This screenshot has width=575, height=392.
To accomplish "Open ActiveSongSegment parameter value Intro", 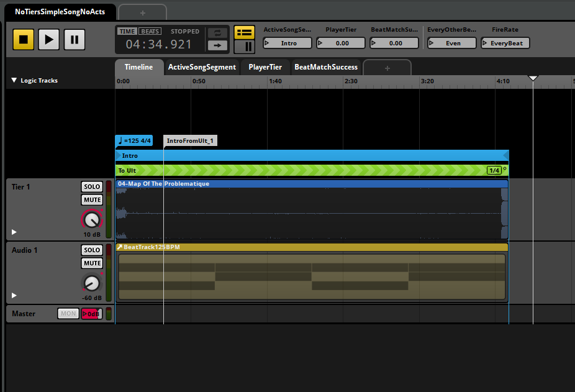I will (x=287, y=43).
